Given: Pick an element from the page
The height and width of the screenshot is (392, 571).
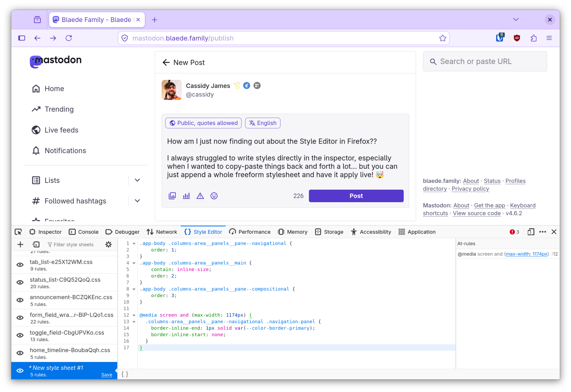Looking at the screenshot, I should coord(18,232).
